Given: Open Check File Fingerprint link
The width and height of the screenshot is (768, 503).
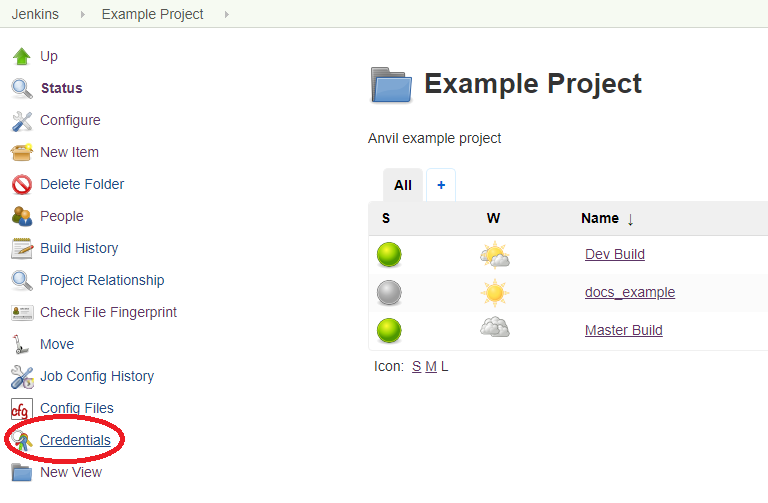Looking at the screenshot, I should pos(109,312).
